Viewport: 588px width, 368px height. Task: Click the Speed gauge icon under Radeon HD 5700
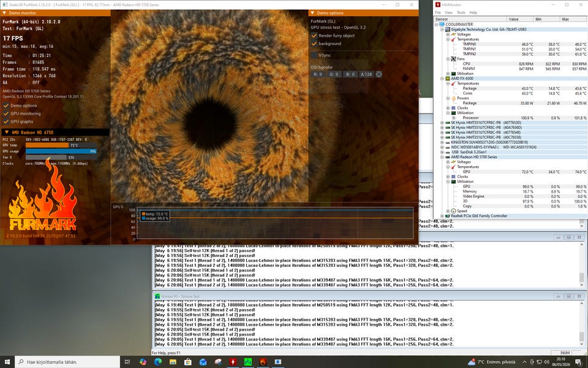click(453, 211)
